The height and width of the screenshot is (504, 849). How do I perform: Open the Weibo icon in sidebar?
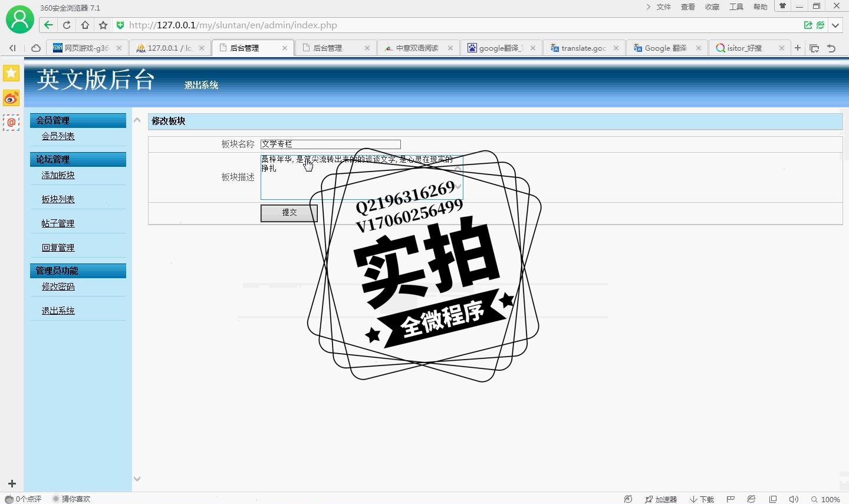tap(11, 98)
